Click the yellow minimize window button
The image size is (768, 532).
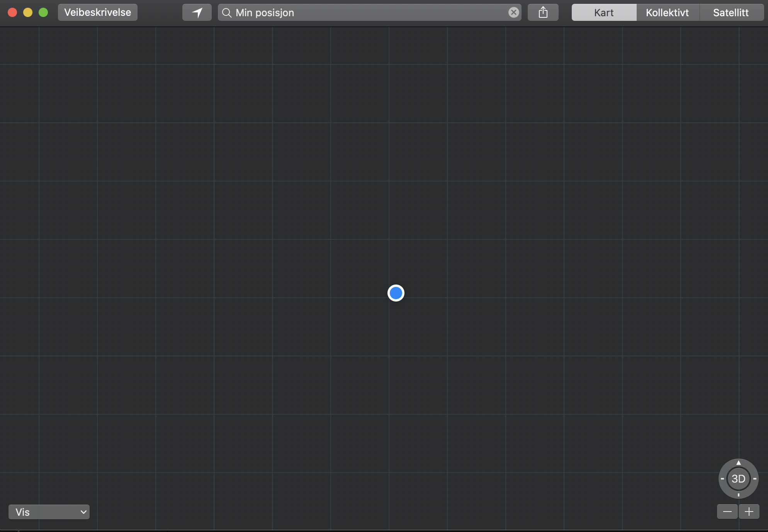coord(28,12)
